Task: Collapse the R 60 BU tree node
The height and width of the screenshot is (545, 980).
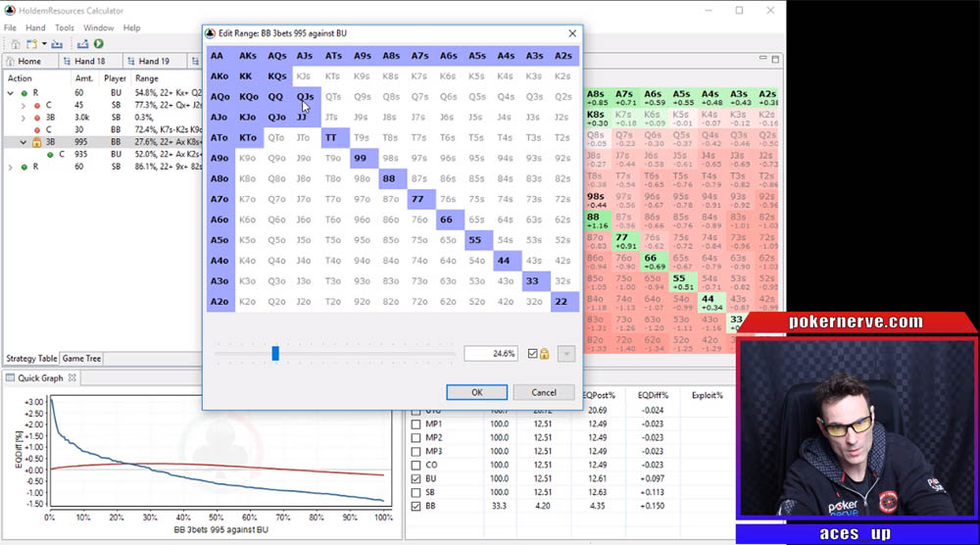Action: (11, 93)
